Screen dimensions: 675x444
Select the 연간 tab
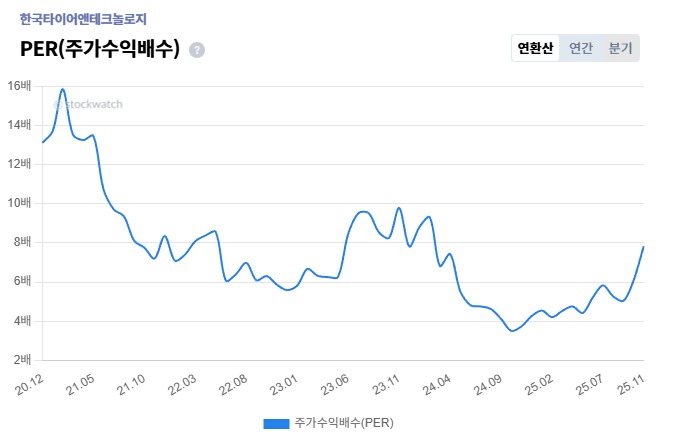point(581,48)
